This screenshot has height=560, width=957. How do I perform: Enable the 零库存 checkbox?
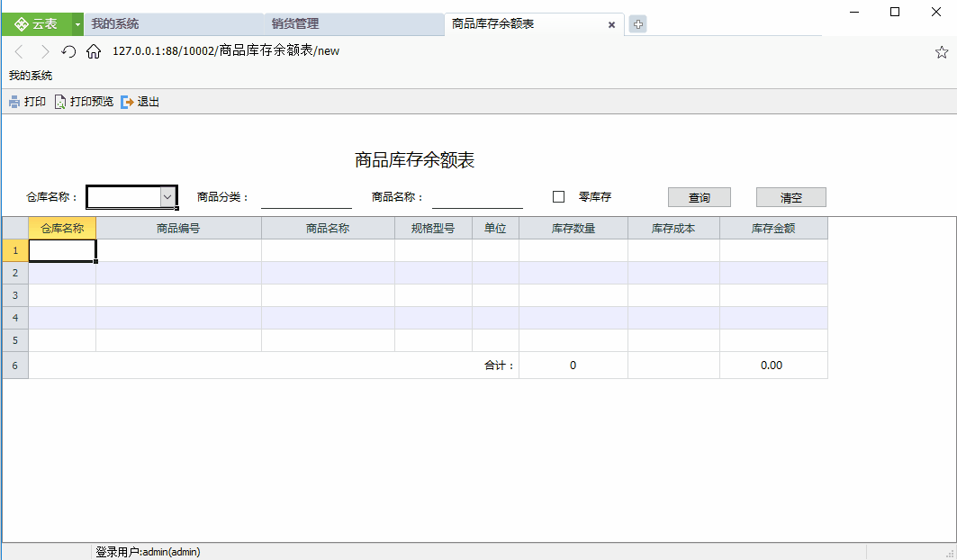click(x=558, y=196)
